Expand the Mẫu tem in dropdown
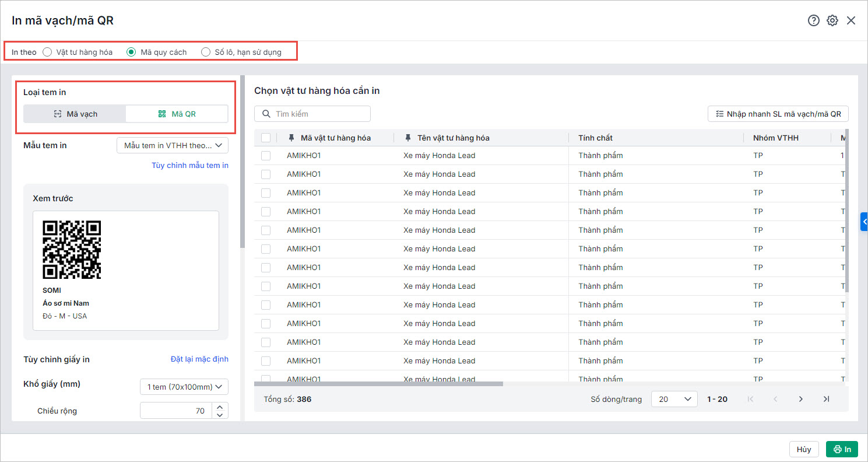868x462 pixels. point(173,145)
